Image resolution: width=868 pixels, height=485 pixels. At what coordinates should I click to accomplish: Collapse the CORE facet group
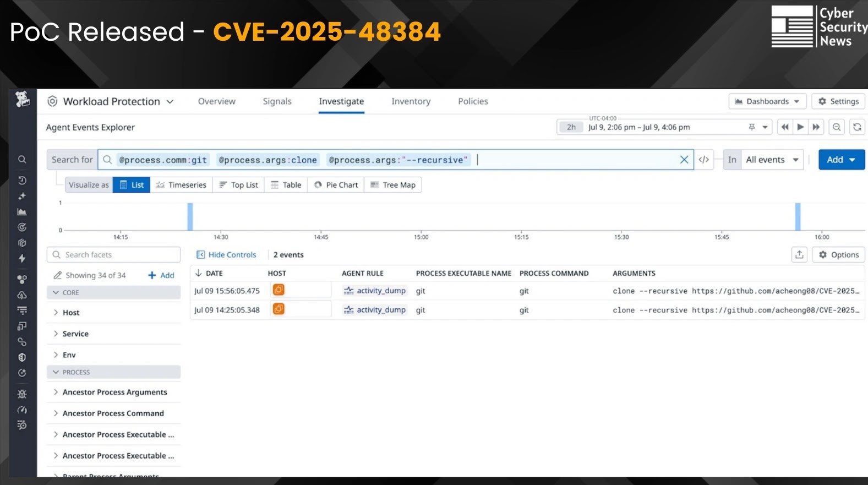click(x=114, y=292)
